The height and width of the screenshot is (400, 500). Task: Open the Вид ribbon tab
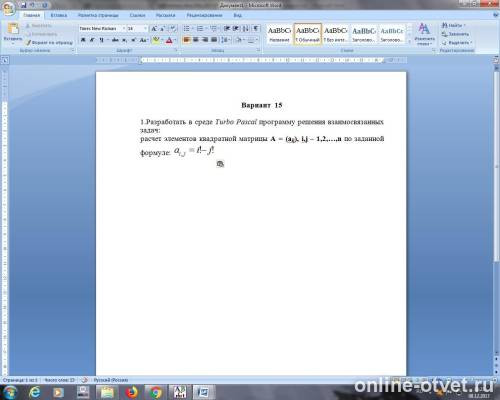tap(237, 15)
